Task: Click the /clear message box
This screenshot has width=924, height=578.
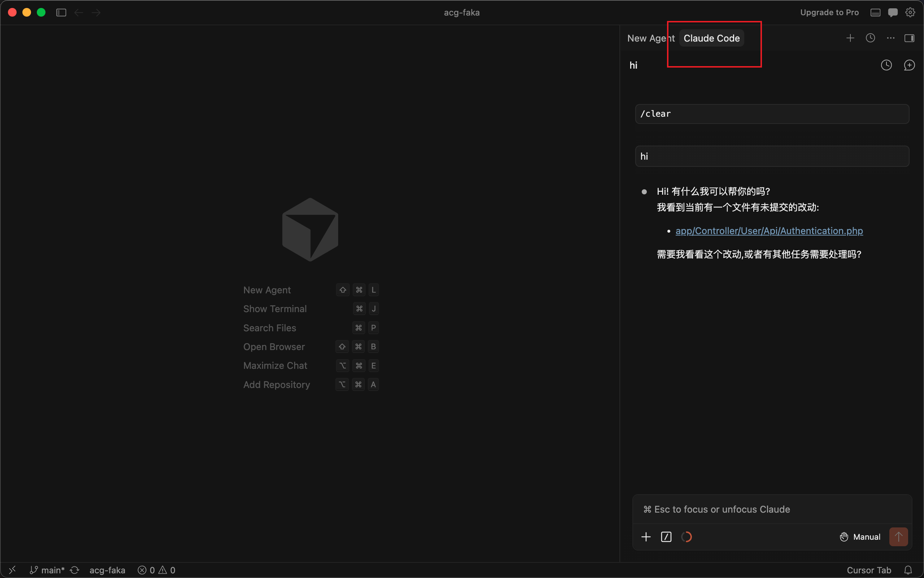Action: [x=772, y=114]
